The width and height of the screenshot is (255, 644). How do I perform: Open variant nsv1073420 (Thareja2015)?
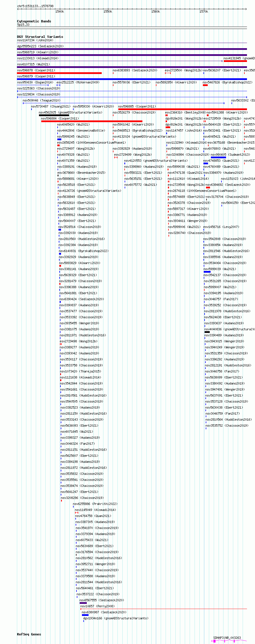click(81, 371)
